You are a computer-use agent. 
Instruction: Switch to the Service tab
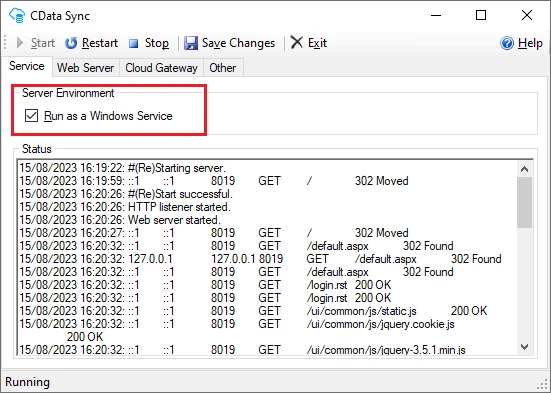pos(27,66)
